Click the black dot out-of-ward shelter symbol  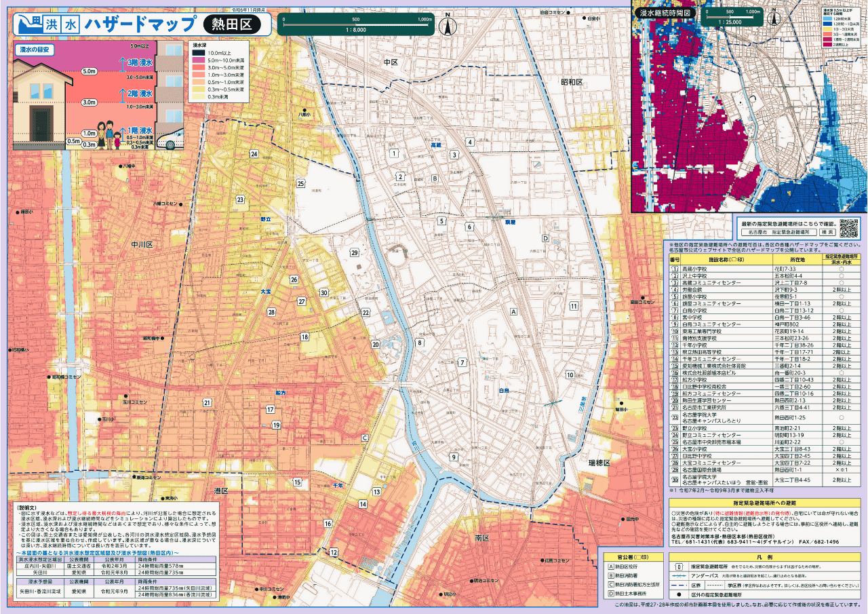click(x=679, y=594)
